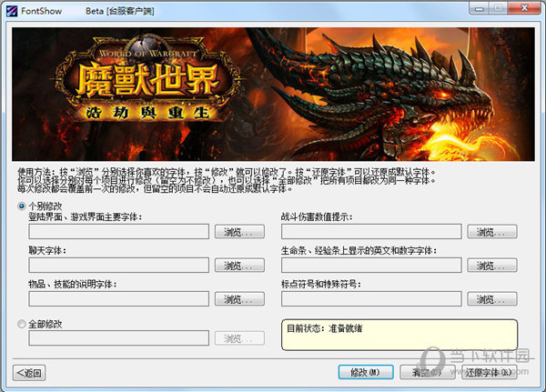The width and height of the screenshot is (546, 392).
Task: Click the 清空 button
Action: [x=427, y=372]
